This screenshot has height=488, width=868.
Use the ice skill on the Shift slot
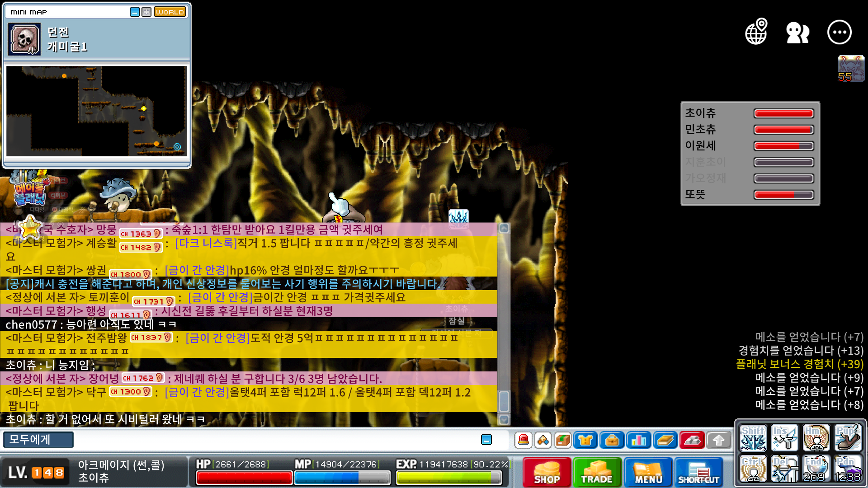click(x=753, y=438)
